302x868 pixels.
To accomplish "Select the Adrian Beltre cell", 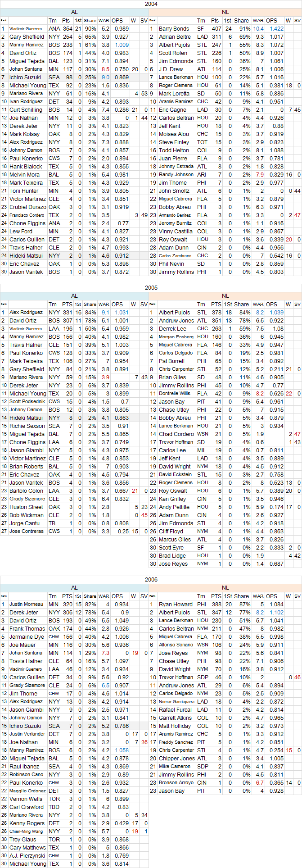I will click(176, 37).
